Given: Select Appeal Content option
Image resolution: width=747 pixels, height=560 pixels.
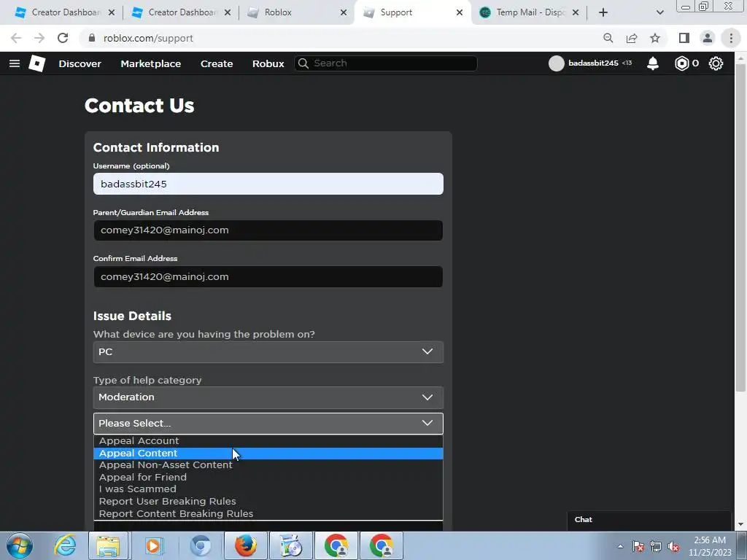Looking at the screenshot, I should 268,454.
